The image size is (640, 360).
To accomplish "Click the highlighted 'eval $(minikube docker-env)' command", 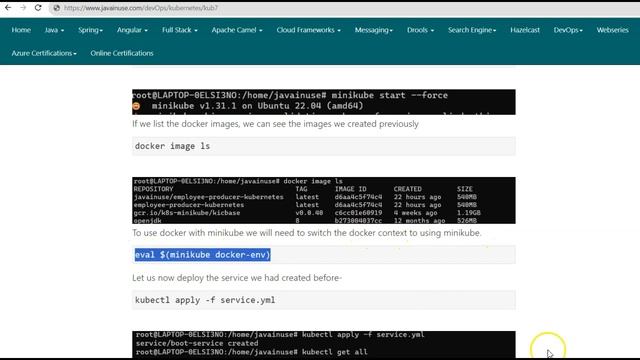I will point(202,255).
